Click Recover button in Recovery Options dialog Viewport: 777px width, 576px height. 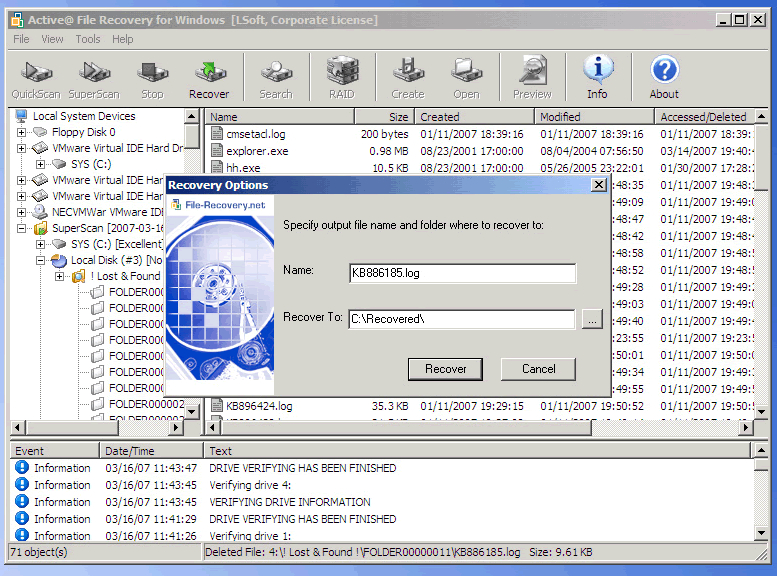[x=445, y=369]
